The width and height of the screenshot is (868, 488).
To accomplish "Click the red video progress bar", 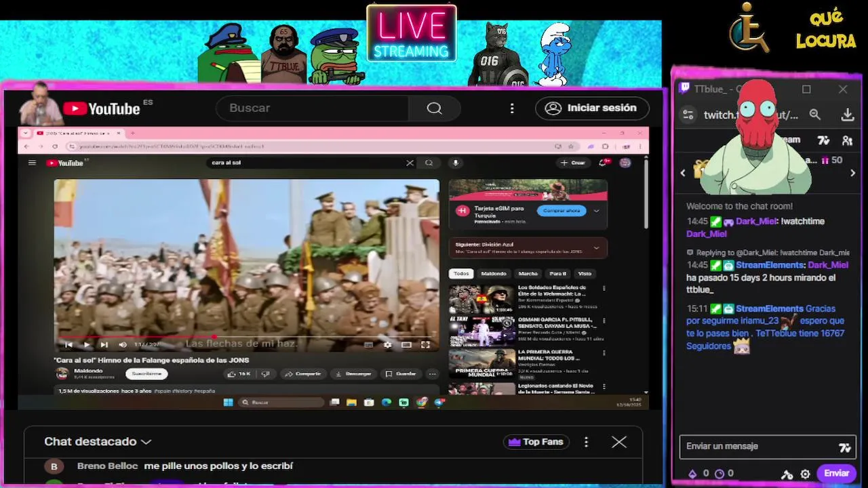I will point(138,336).
